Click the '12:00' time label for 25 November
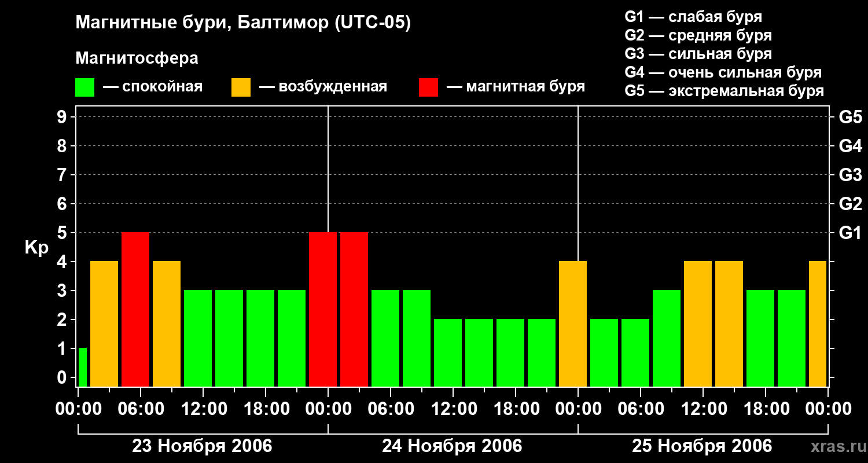 coord(703,409)
